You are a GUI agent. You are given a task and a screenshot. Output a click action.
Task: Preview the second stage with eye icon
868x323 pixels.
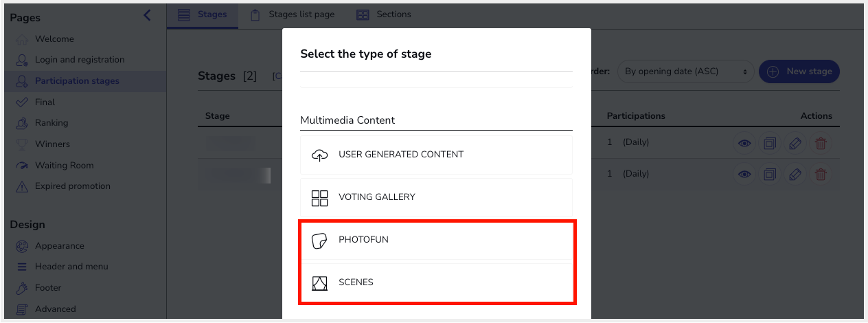coord(744,175)
